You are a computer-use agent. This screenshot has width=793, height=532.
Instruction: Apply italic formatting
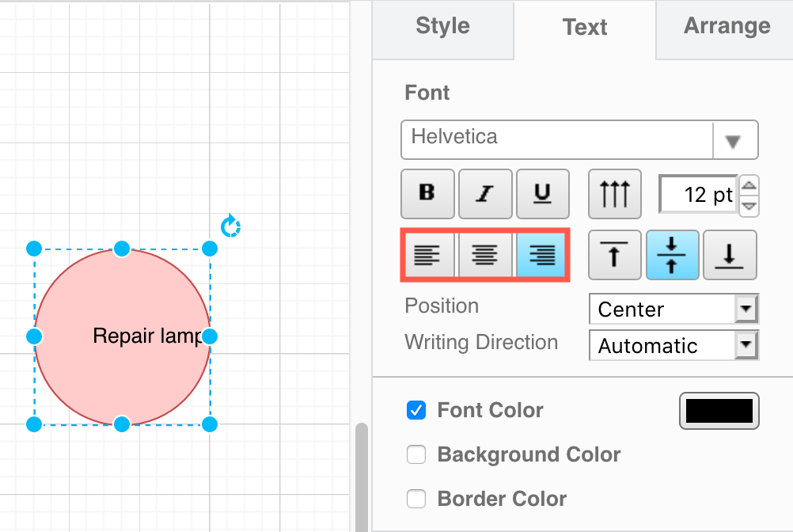[485, 193]
